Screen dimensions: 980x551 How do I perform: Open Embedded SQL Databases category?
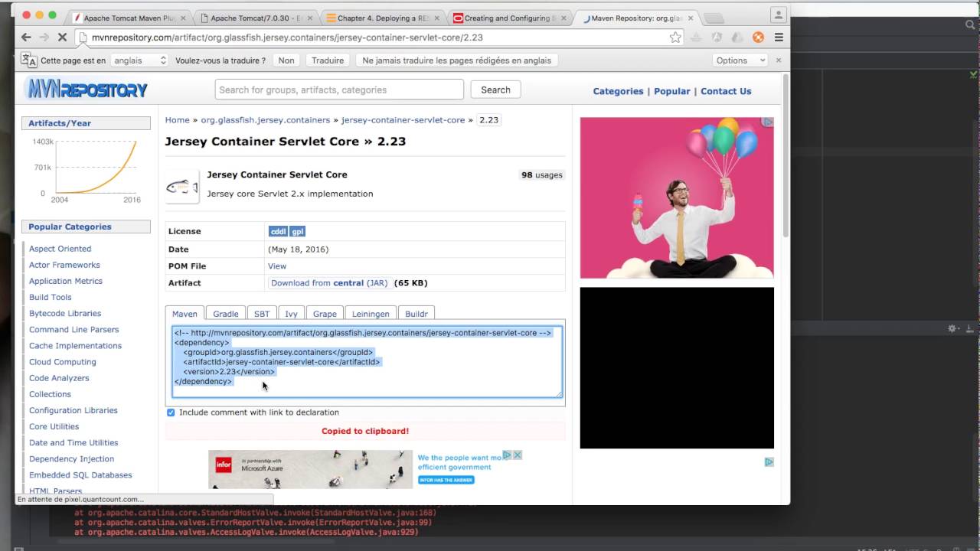coord(80,475)
